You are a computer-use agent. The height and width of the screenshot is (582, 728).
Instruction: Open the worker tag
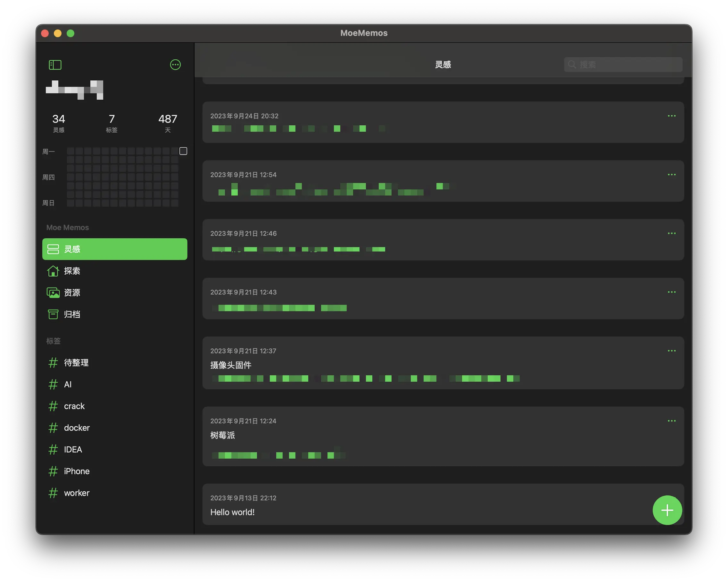[77, 493]
